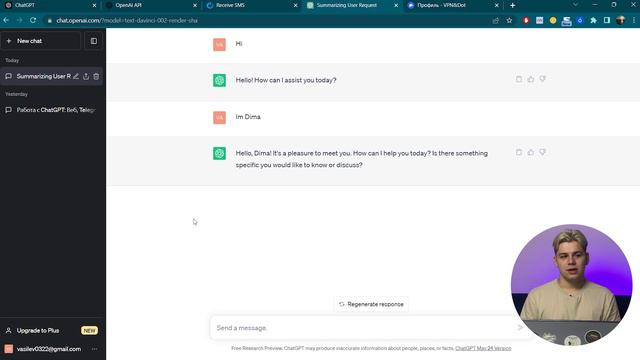This screenshot has height=360, width=640.
Task: Reload the current page
Action: (x=33, y=20)
